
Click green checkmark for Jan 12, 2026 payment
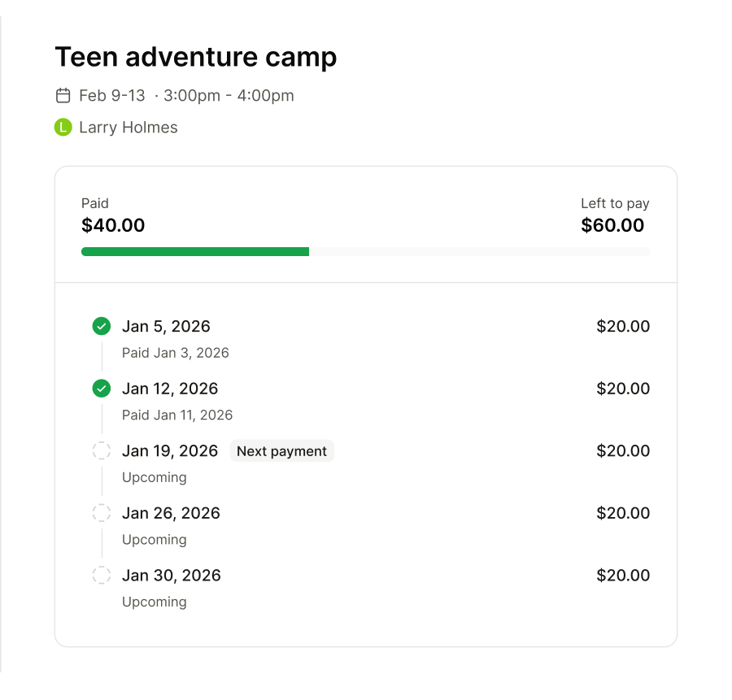point(102,389)
